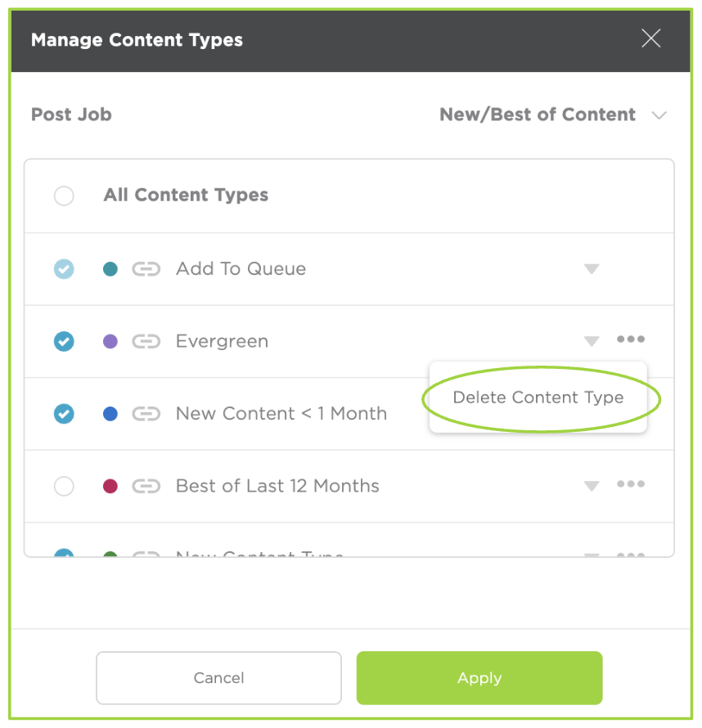Expand the Add To Queue dropdown arrow
The height and width of the screenshot is (728, 702).
[592, 269]
